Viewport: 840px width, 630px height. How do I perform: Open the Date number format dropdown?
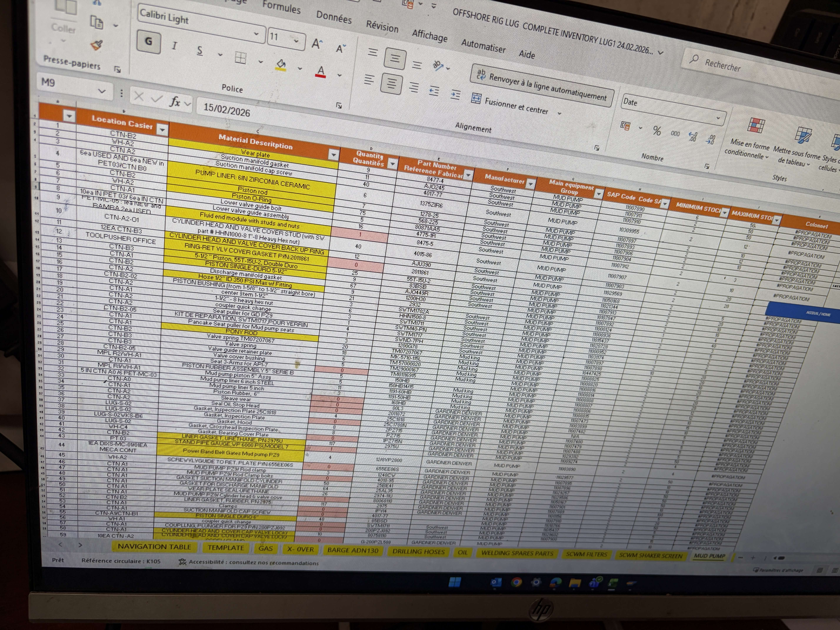pyautogui.click(x=718, y=118)
